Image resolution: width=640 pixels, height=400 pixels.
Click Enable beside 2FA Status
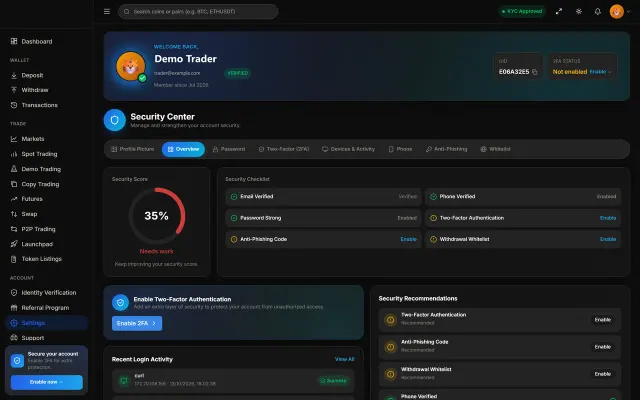tap(600, 72)
